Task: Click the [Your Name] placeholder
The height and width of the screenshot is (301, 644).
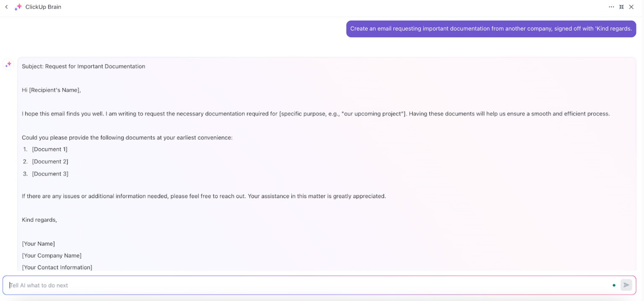Action: click(38, 243)
